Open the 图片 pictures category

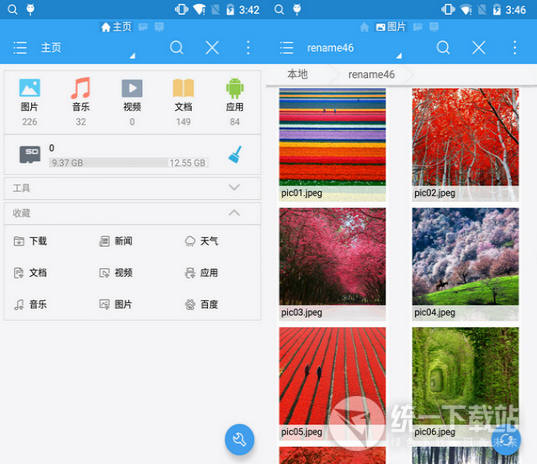pos(29,102)
